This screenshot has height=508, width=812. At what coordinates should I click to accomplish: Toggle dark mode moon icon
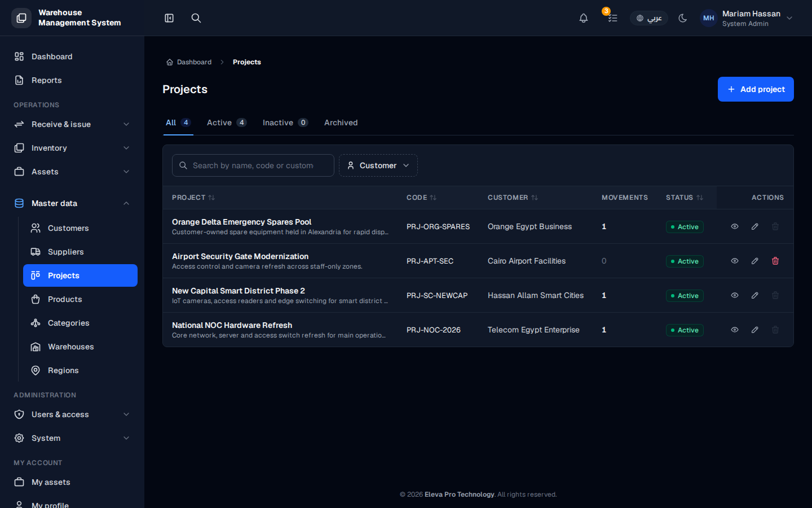(x=683, y=18)
